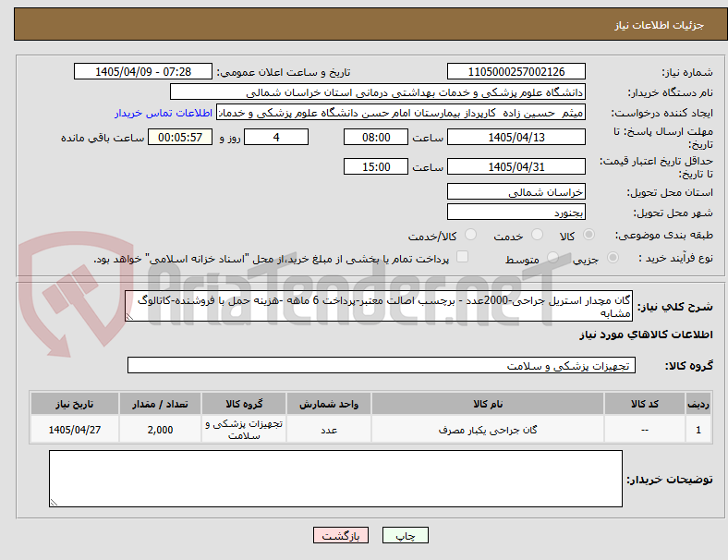Open the اطلاعات تماس خریدار link

click(x=164, y=113)
